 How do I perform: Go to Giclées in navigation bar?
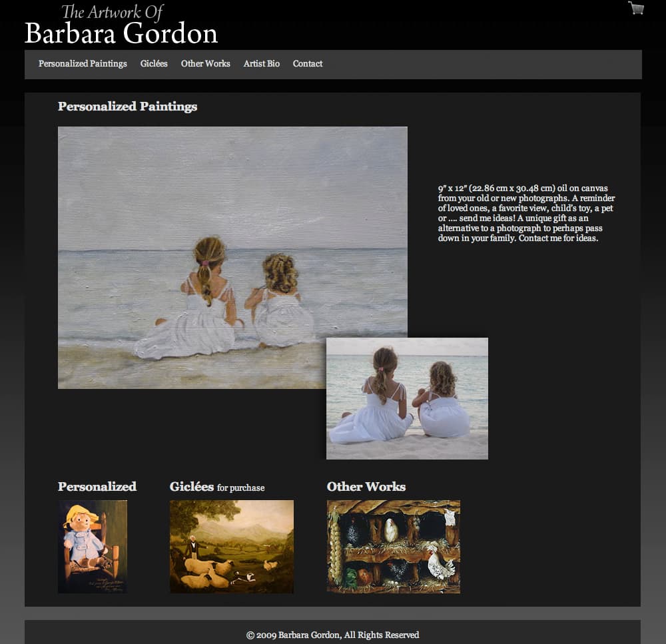click(x=154, y=63)
